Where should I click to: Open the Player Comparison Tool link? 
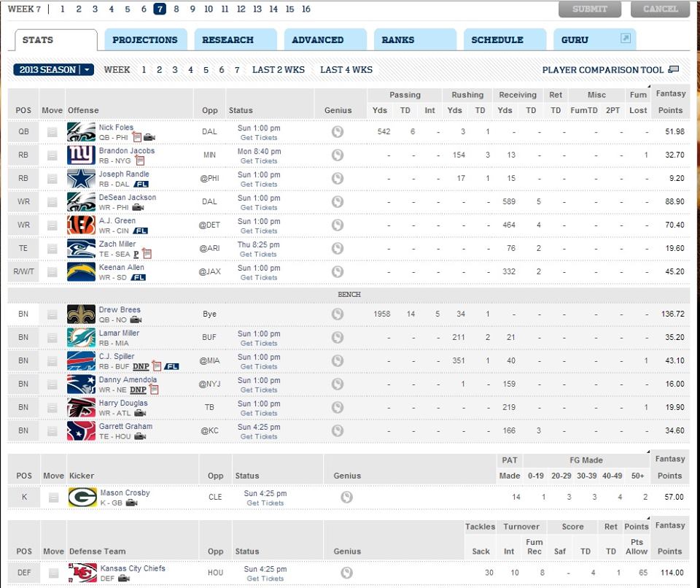click(603, 70)
